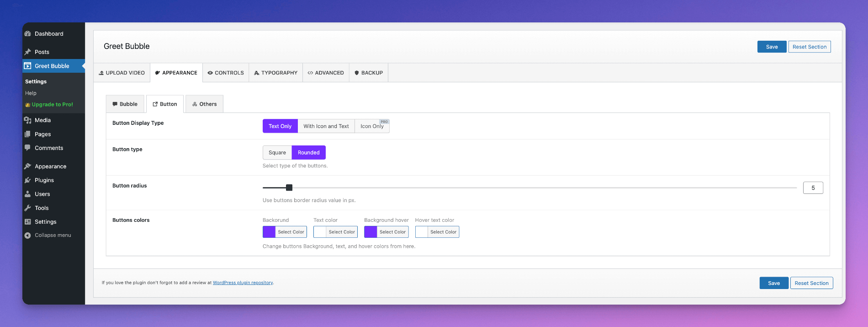Viewport: 868px width, 327px height.
Task: Click the external-link icon on Button sub-tab
Action: tap(155, 104)
